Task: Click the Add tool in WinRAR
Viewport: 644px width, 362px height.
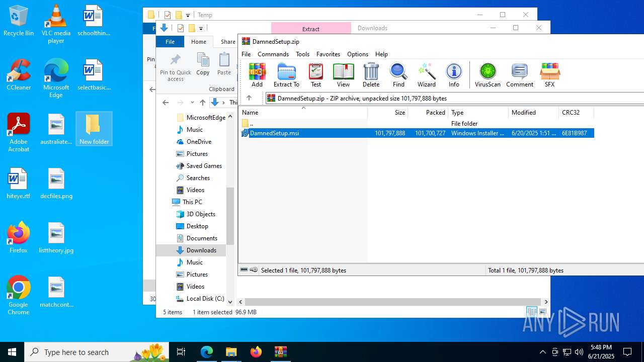Action: pos(257,75)
